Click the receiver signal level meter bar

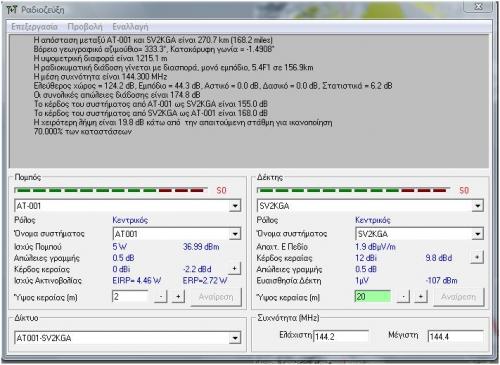tap(353, 190)
